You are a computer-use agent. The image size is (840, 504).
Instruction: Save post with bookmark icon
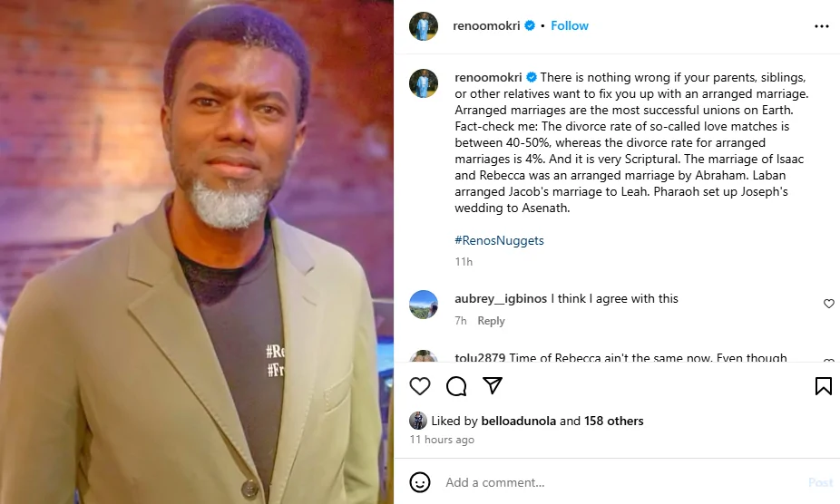point(823,387)
